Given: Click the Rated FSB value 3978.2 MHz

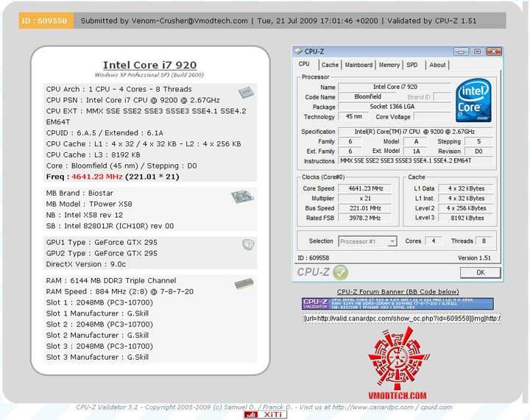Looking at the screenshot, I should pos(365,218).
